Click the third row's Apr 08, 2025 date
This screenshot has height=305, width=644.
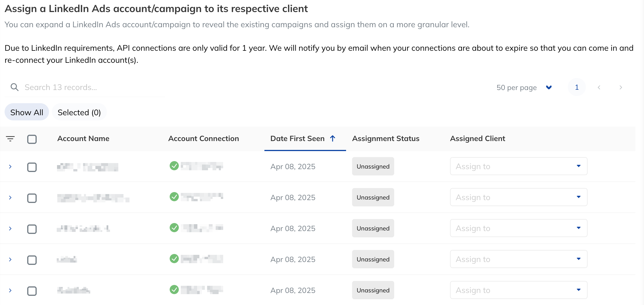coord(293,228)
